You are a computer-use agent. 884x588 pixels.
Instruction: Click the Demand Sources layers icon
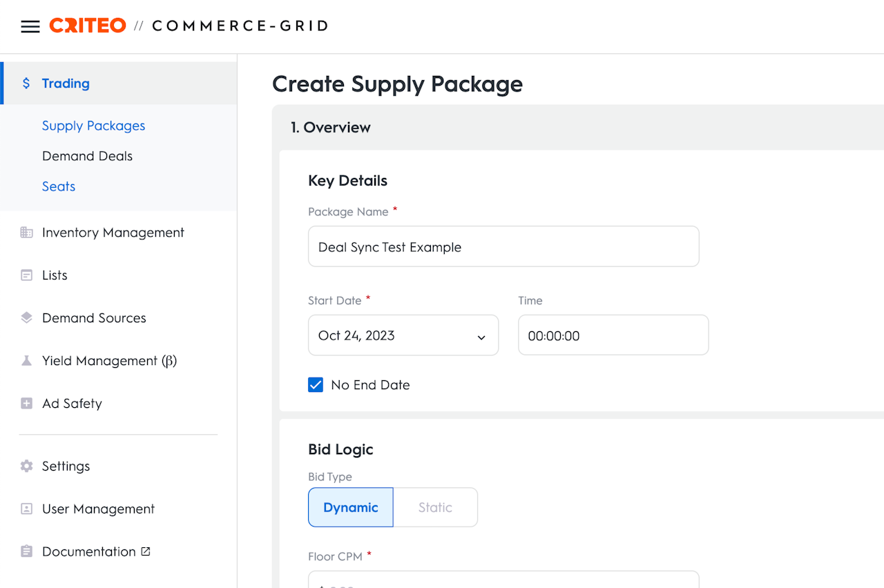click(26, 318)
